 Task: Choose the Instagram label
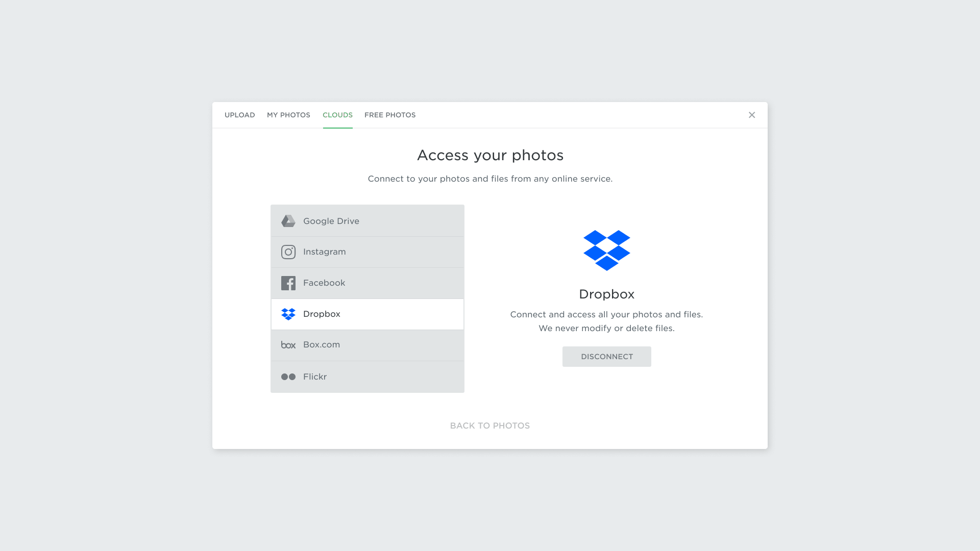coord(325,252)
